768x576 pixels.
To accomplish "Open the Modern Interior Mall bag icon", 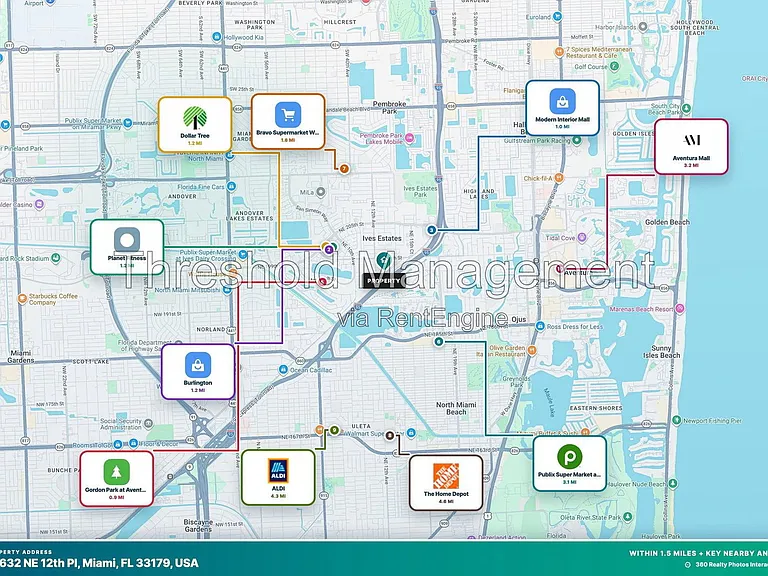I will coord(562,101).
